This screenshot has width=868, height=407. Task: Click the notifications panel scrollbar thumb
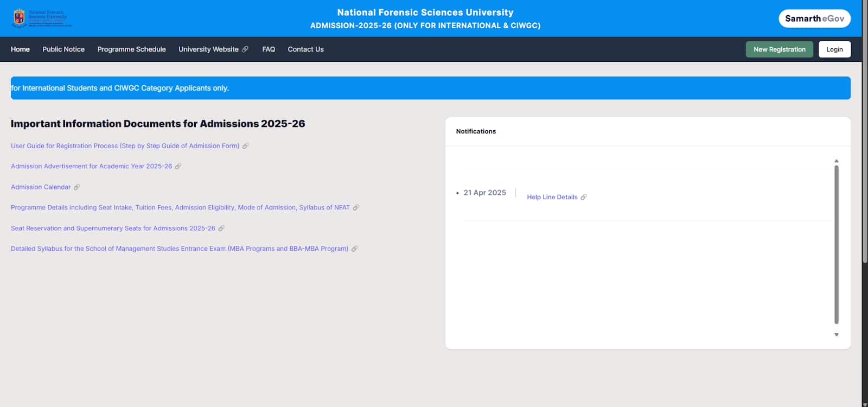point(837,245)
